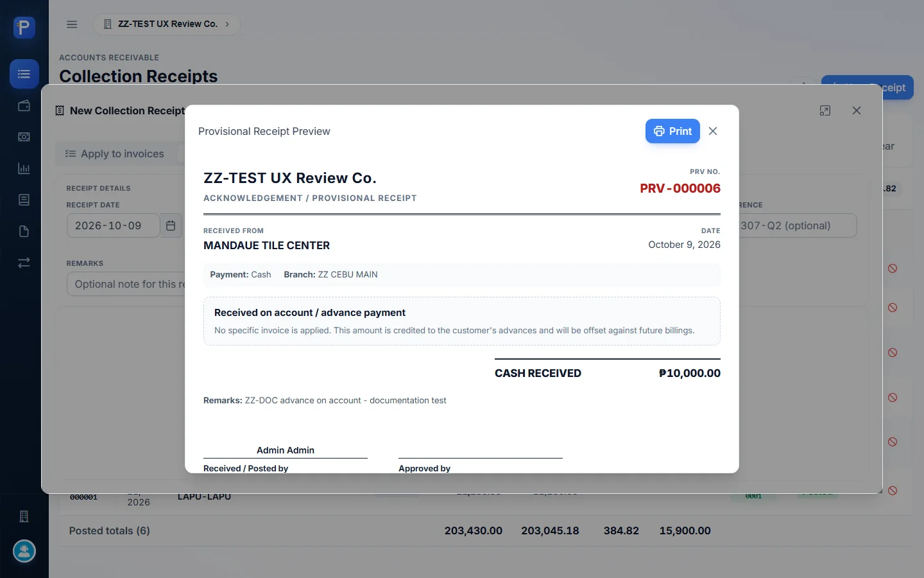Click the Posted totals (6) label

[x=109, y=530]
